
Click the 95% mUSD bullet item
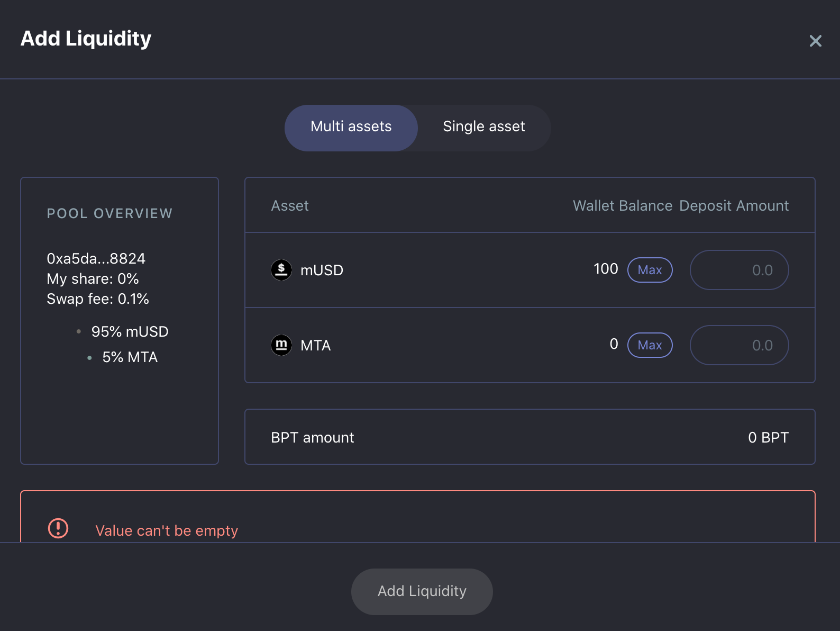tap(130, 331)
